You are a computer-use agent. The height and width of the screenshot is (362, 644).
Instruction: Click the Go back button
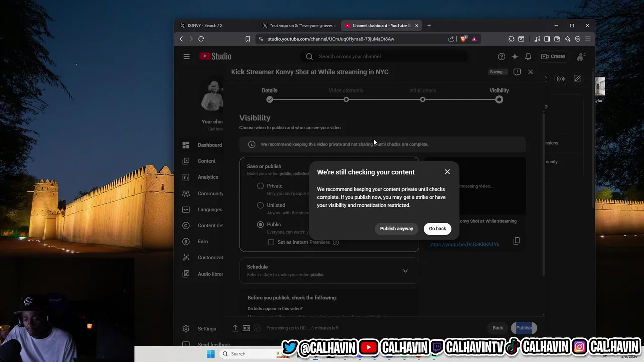point(437,229)
